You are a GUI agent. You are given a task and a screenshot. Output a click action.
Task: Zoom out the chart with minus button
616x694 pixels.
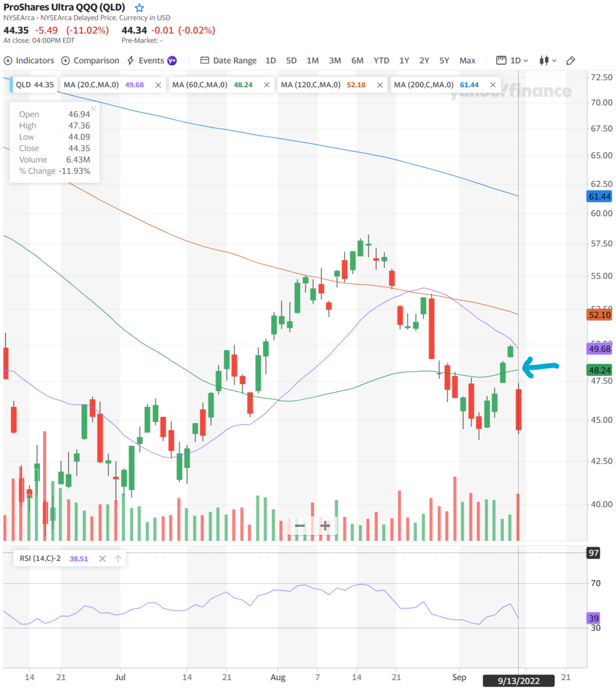pyautogui.click(x=300, y=526)
